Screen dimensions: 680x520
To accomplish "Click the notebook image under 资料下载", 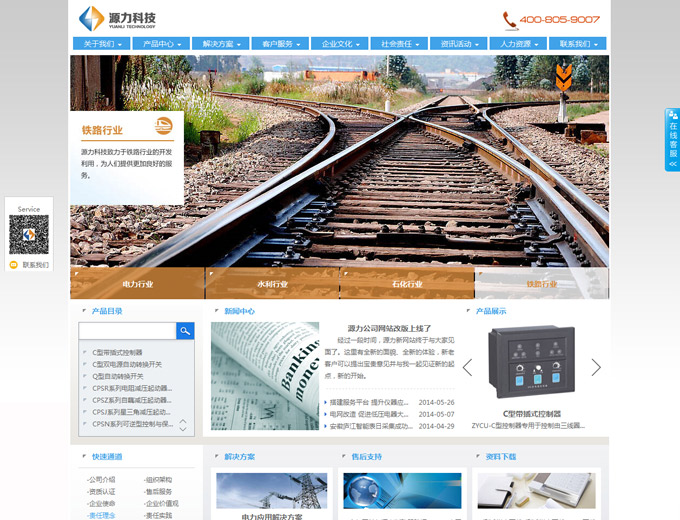I will coord(536,491).
